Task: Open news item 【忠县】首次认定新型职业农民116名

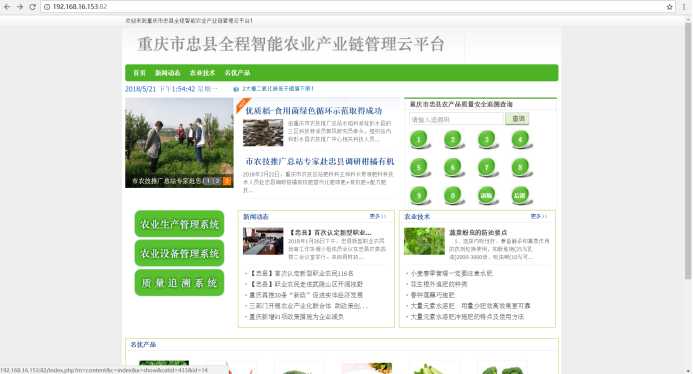Action: (302, 273)
